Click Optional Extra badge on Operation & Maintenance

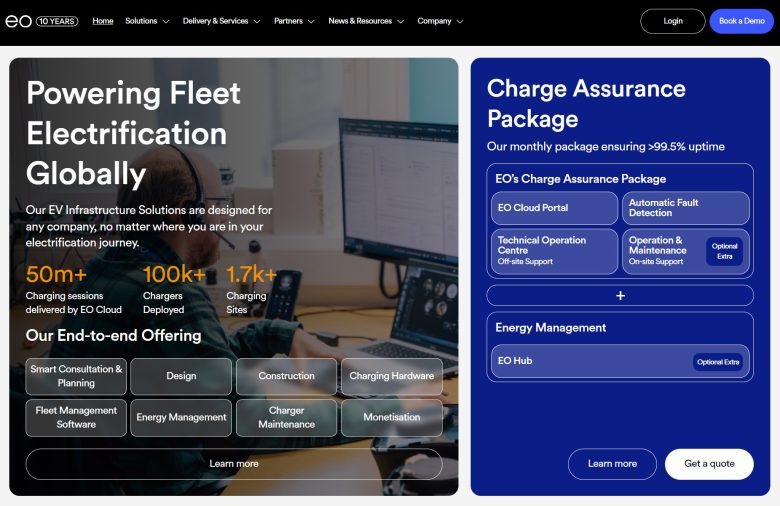coord(724,251)
